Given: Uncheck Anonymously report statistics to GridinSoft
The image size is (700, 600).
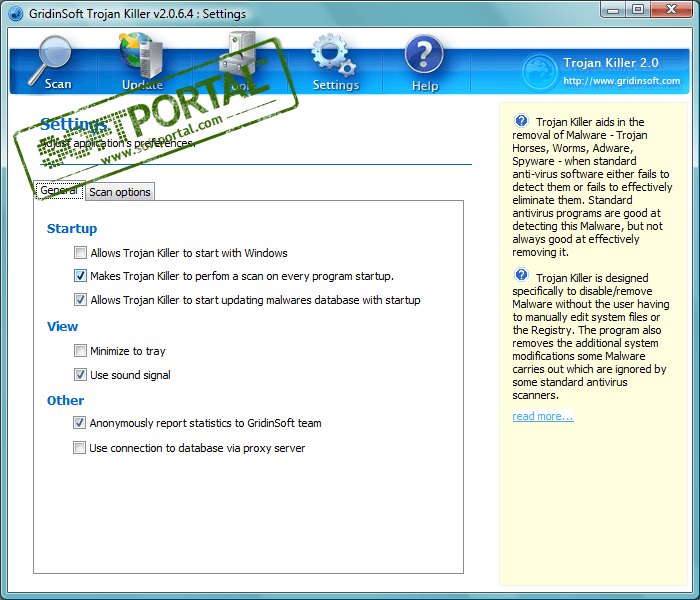Looking at the screenshot, I should (x=79, y=422).
